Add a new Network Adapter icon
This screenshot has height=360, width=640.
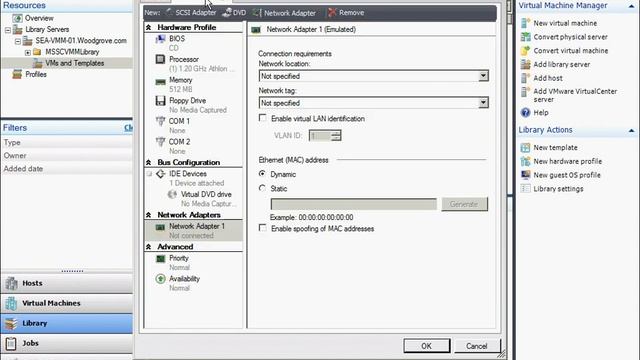point(257,13)
